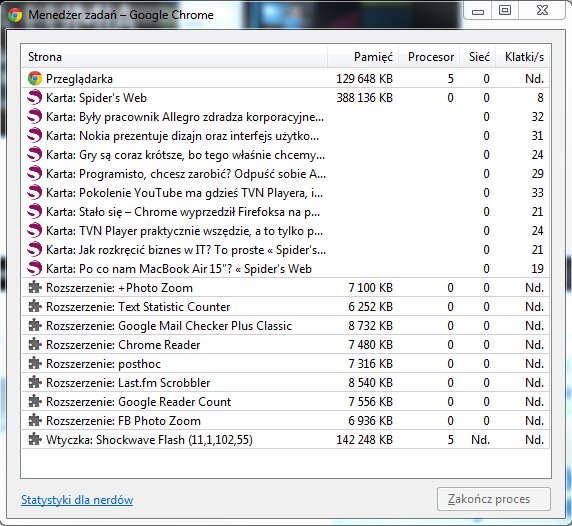
Task: Select row Karta: Stało się – Chrome wyprzedził Firefoksa
Action: (x=286, y=211)
